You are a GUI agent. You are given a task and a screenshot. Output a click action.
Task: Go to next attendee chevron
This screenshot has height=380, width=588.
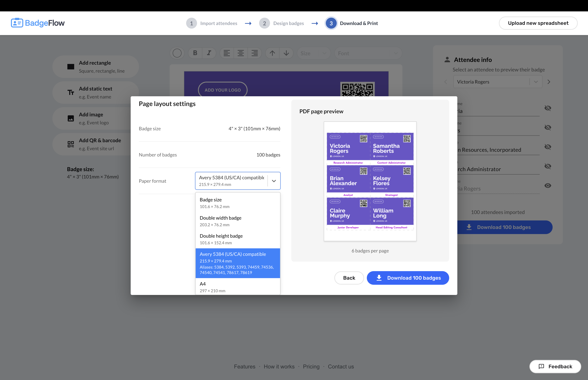point(549,82)
